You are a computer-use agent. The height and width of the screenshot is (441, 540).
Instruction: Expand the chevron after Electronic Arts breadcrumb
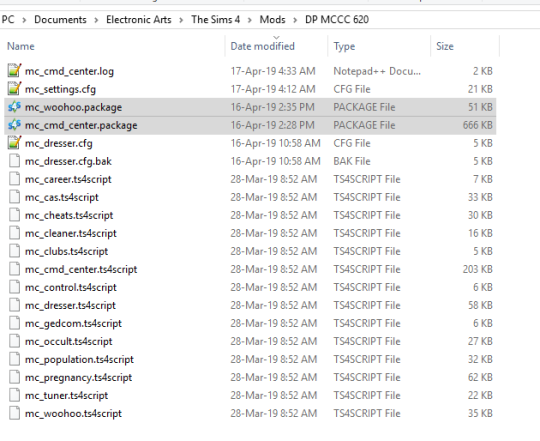pos(181,20)
